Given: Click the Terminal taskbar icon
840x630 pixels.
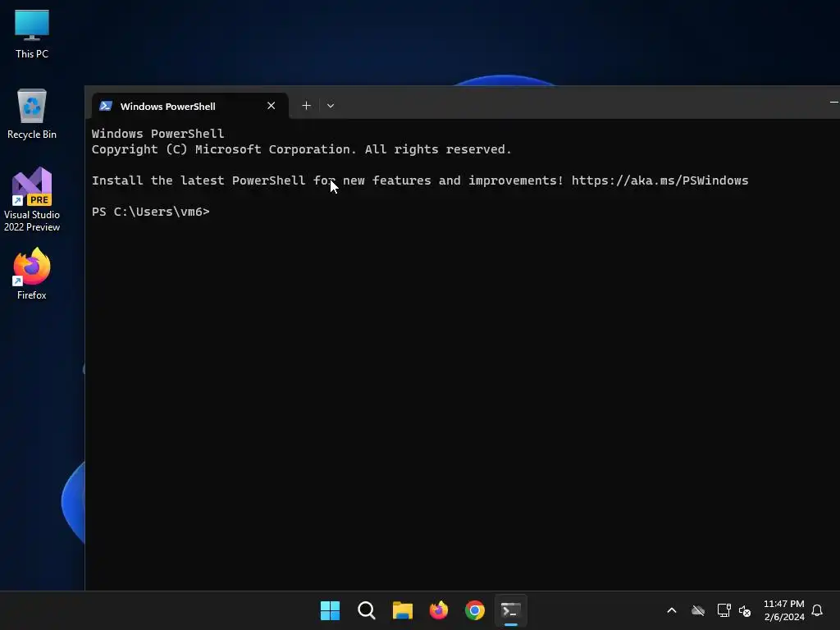Looking at the screenshot, I should [511, 610].
